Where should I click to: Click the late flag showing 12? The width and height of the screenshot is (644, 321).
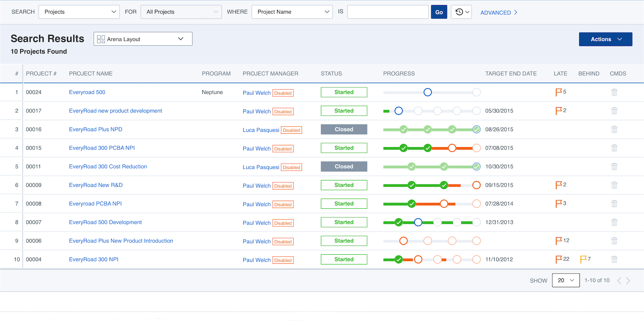[559, 241]
